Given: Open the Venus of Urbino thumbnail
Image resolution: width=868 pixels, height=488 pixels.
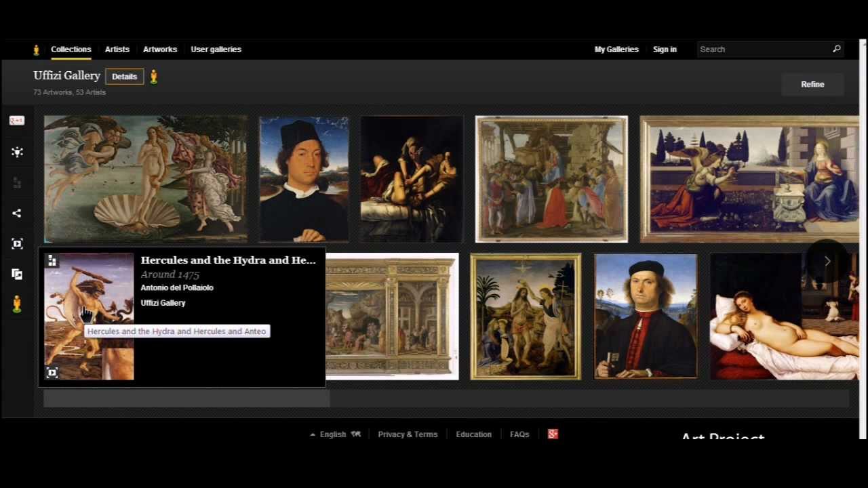Looking at the screenshot, I should coord(785,317).
